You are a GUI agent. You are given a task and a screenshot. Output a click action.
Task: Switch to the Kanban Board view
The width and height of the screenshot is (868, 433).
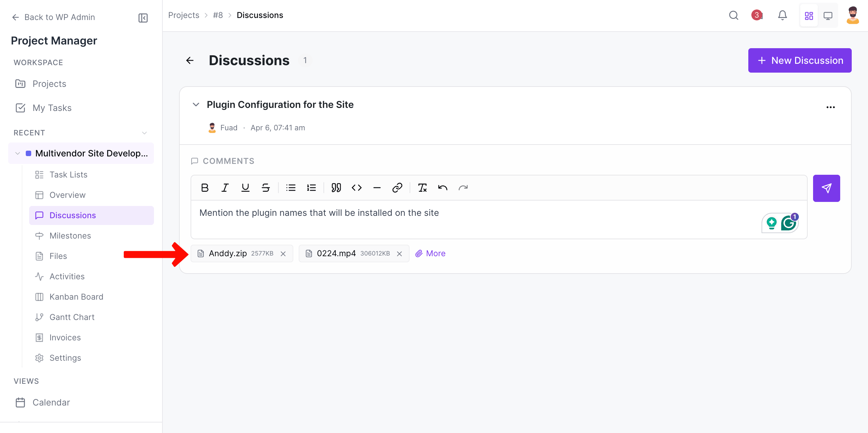pos(77,297)
